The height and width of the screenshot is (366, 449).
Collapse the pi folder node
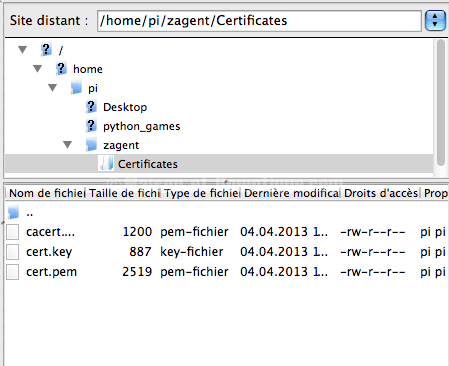tap(53, 88)
